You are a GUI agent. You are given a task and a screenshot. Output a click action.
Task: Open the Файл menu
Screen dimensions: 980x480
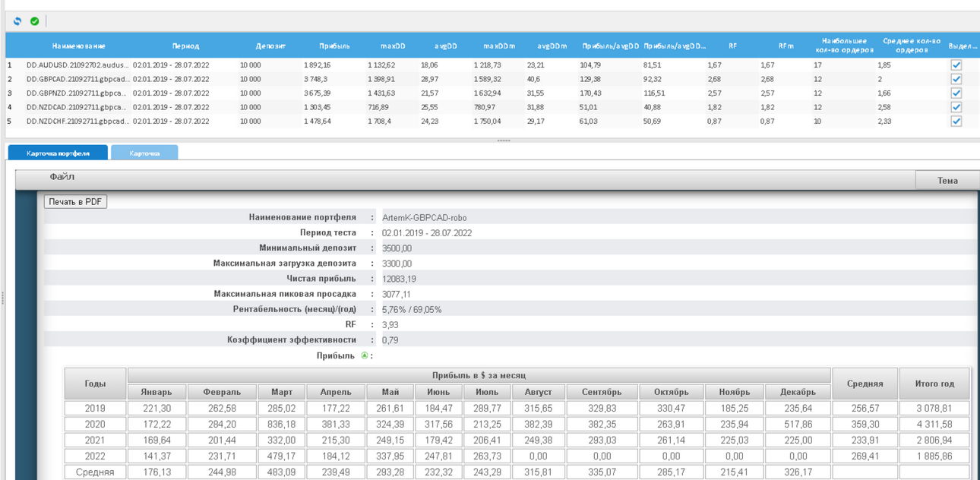[62, 177]
